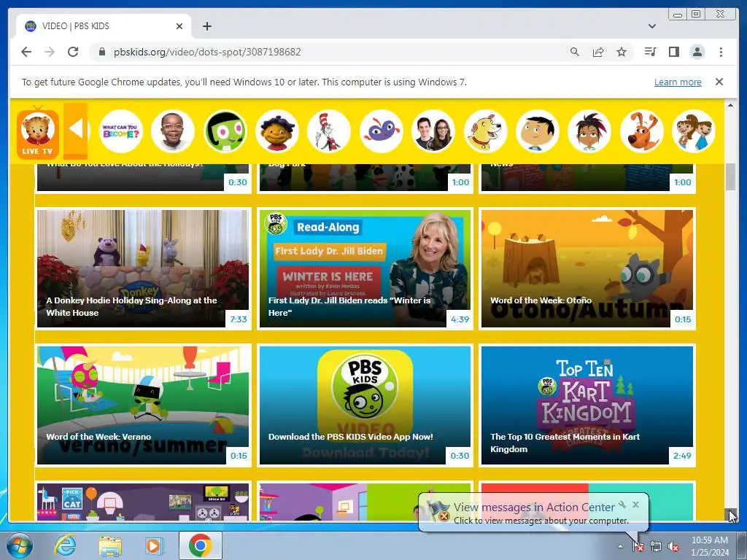
Task: Click the forward navigation arrow
Action: (50, 52)
